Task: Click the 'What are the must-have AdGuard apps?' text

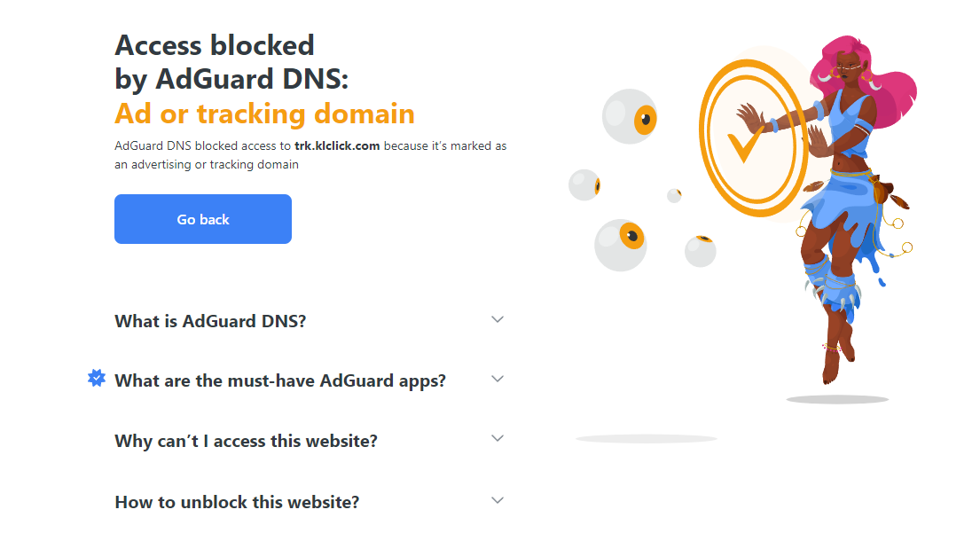Action: (x=280, y=380)
